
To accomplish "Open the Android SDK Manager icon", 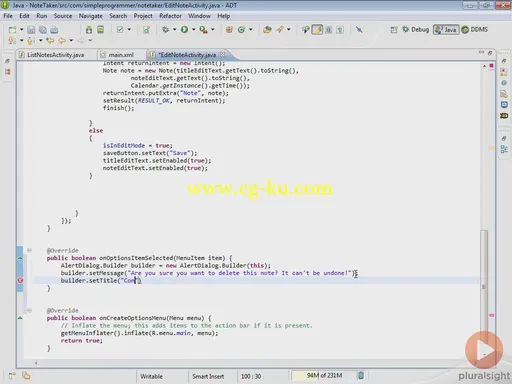I will (x=89, y=30).
